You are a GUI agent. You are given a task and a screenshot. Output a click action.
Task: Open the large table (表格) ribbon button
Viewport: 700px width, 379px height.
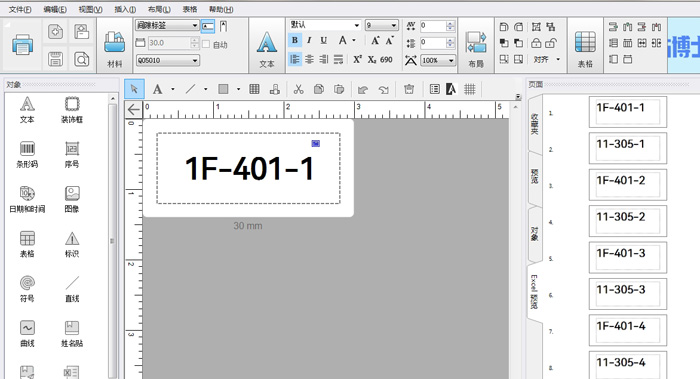click(x=585, y=50)
